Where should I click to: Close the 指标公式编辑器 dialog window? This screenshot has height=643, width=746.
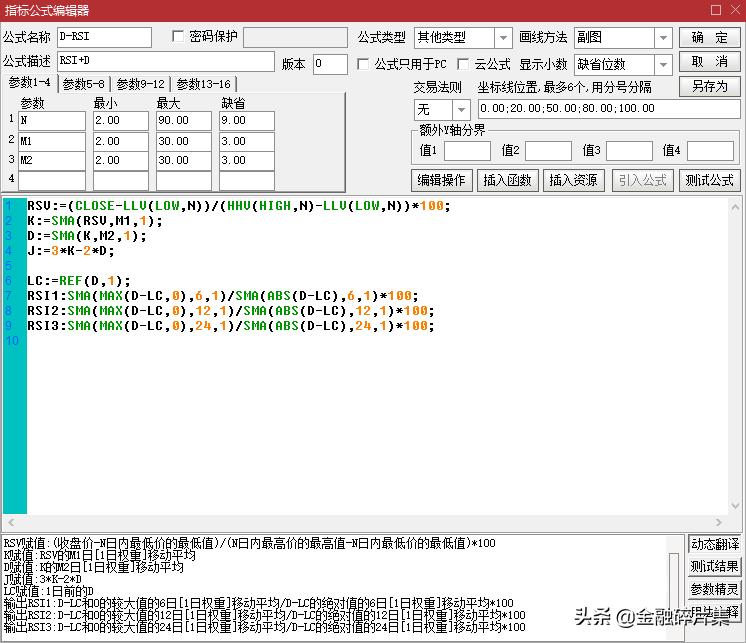(x=731, y=10)
